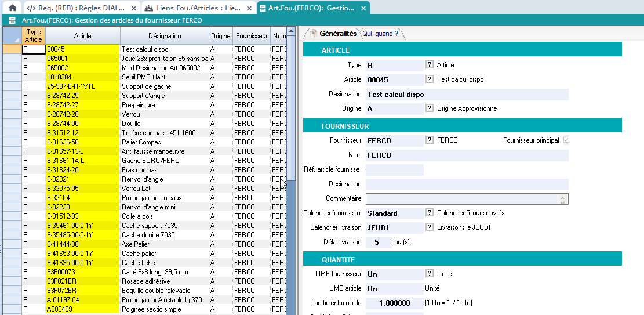Open lookup for Article 00045 field
The width and height of the screenshot is (644, 315).
click(x=430, y=79)
